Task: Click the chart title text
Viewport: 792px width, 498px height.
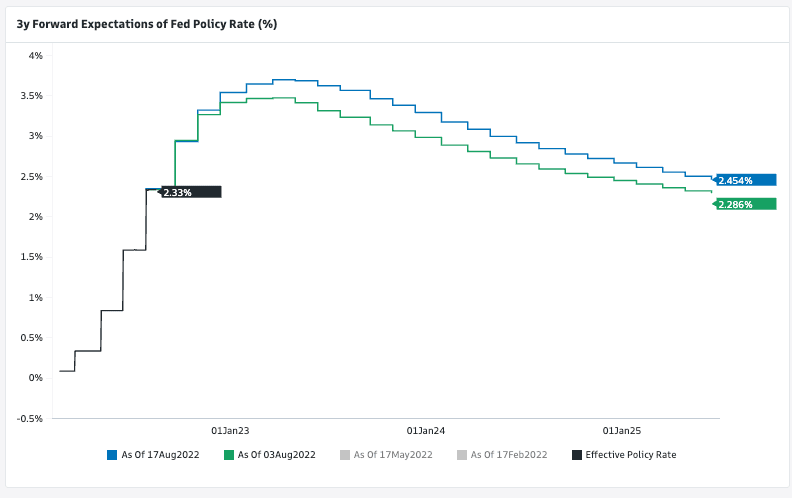Action: (x=147, y=23)
